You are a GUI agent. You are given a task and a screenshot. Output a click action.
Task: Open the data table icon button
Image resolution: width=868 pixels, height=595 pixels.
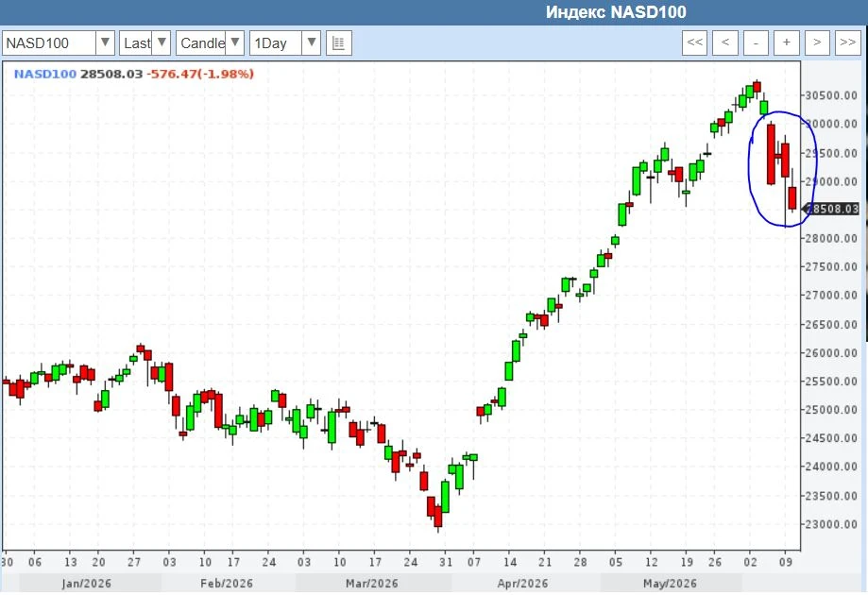[x=339, y=43]
